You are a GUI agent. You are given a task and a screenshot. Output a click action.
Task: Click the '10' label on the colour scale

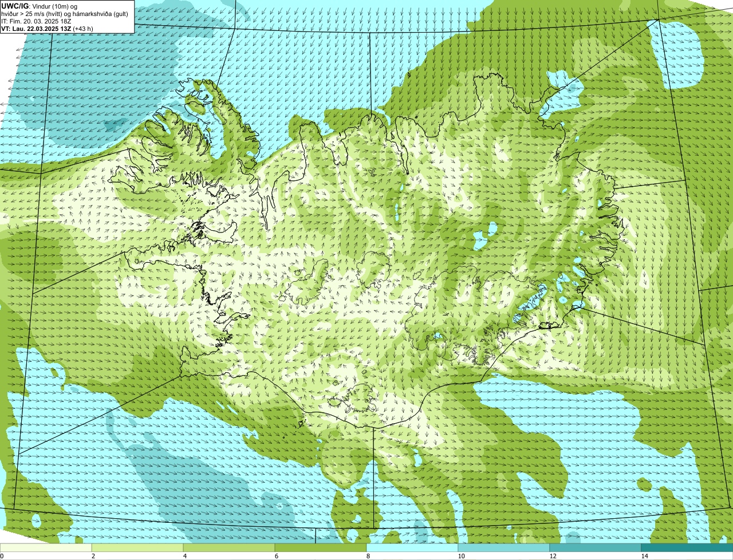point(460,556)
